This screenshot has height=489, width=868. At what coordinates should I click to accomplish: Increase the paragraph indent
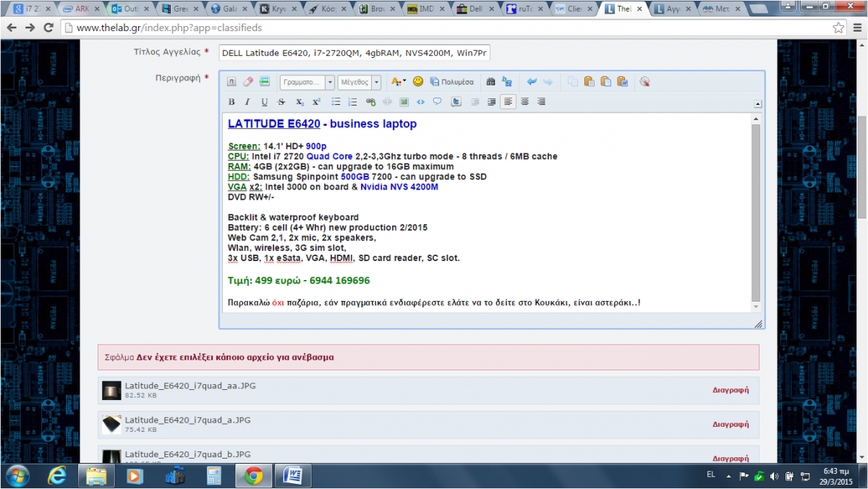[492, 102]
